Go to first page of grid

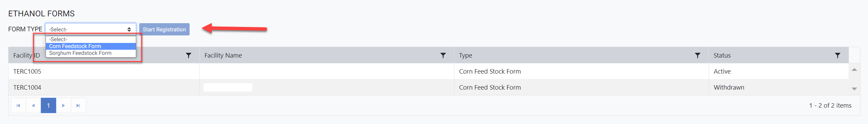18,106
